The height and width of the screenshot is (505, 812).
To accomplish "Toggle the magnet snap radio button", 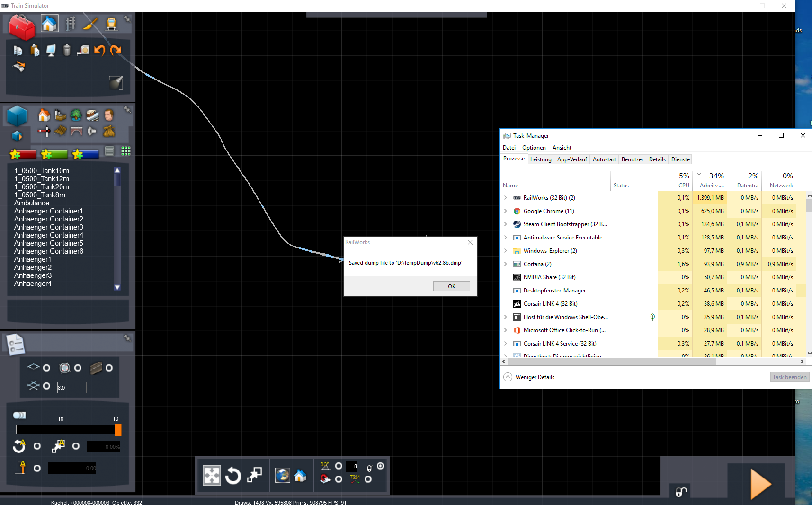I will (339, 479).
